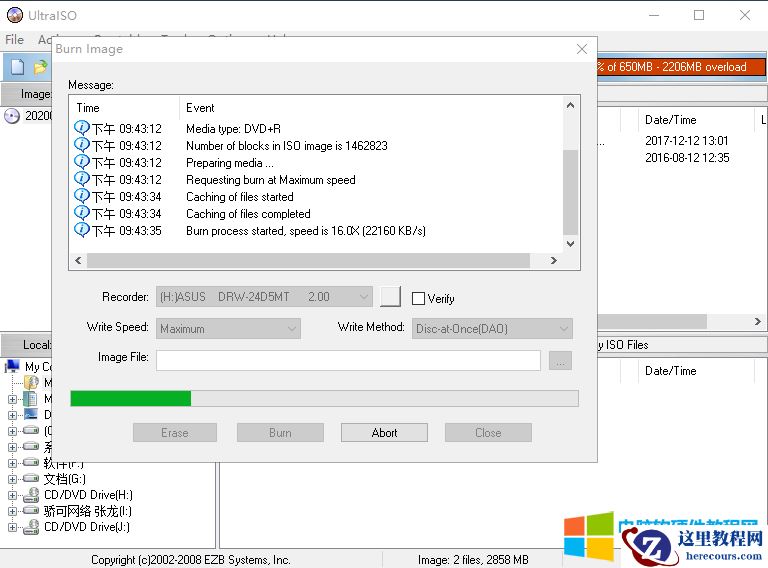Click the Close button in Burn Image dialog

pyautogui.click(x=488, y=433)
